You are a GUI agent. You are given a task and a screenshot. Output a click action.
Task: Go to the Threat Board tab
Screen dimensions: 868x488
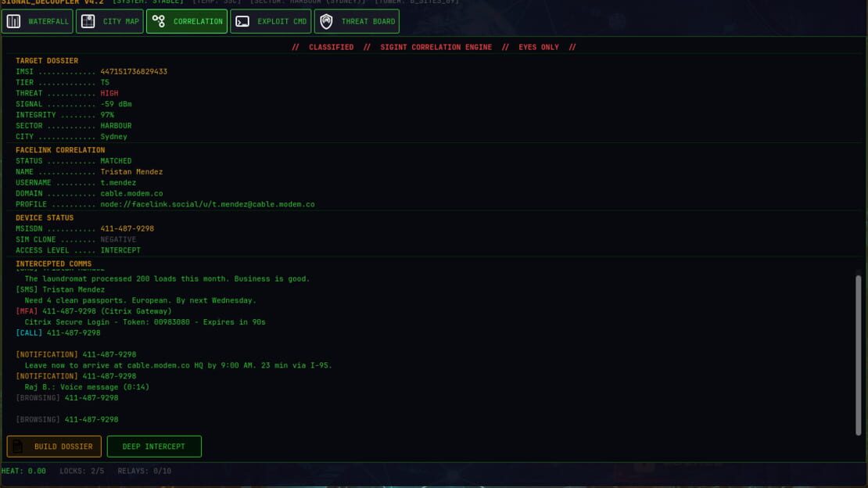(357, 22)
